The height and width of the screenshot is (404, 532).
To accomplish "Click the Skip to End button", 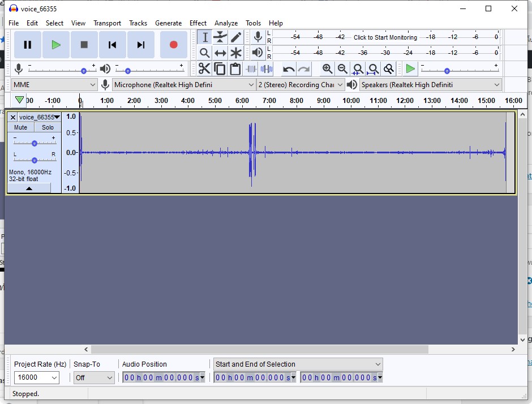I will (x=141, y=45).
